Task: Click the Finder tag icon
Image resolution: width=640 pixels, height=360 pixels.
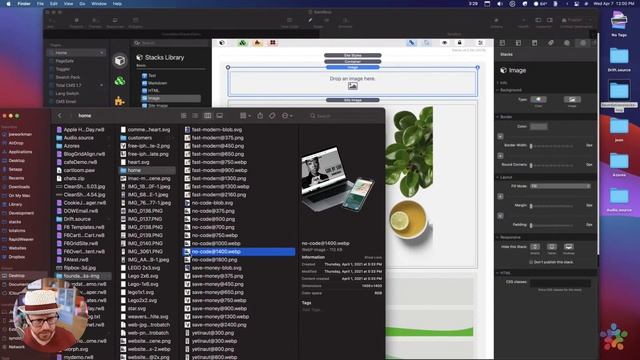Action: (272, 116)
